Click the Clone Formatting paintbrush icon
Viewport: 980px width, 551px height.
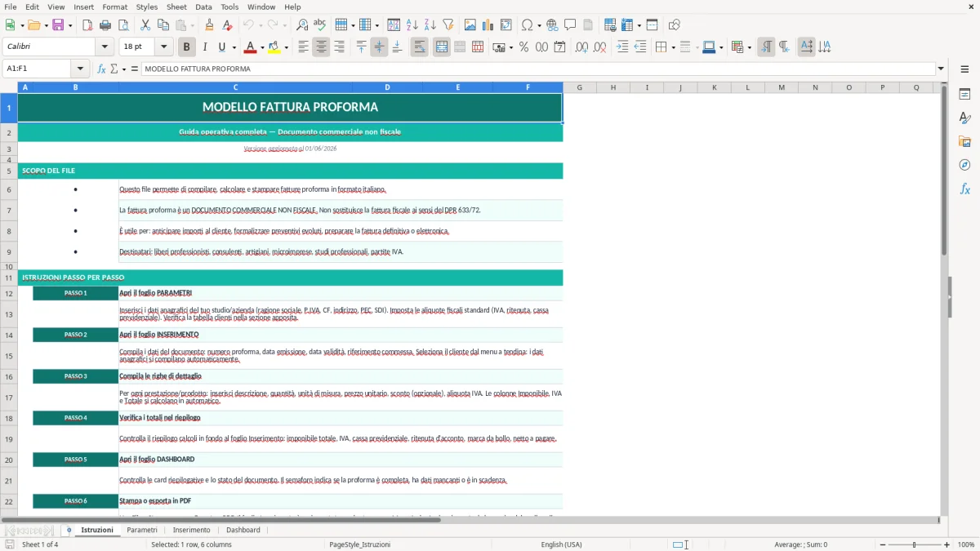209,25
